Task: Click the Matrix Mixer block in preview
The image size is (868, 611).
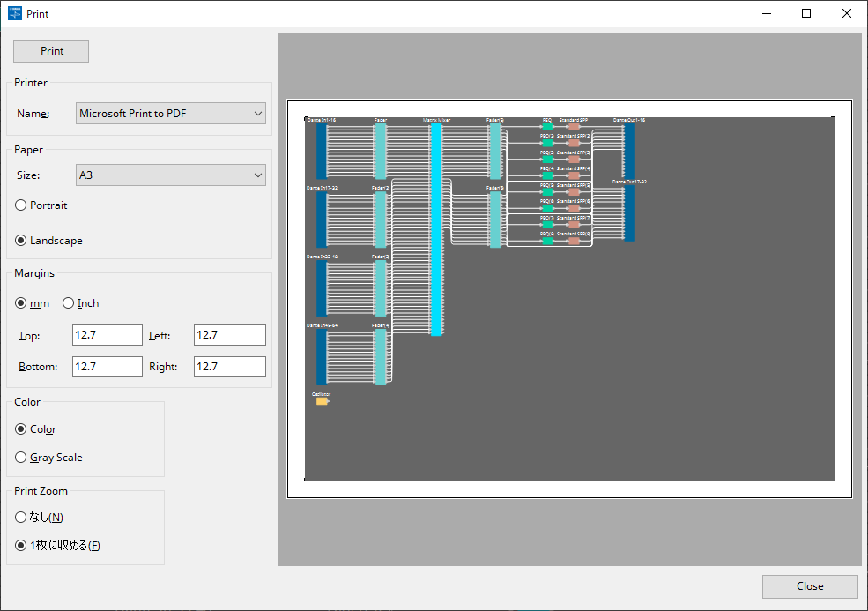Action: click(x=436, y=229)
